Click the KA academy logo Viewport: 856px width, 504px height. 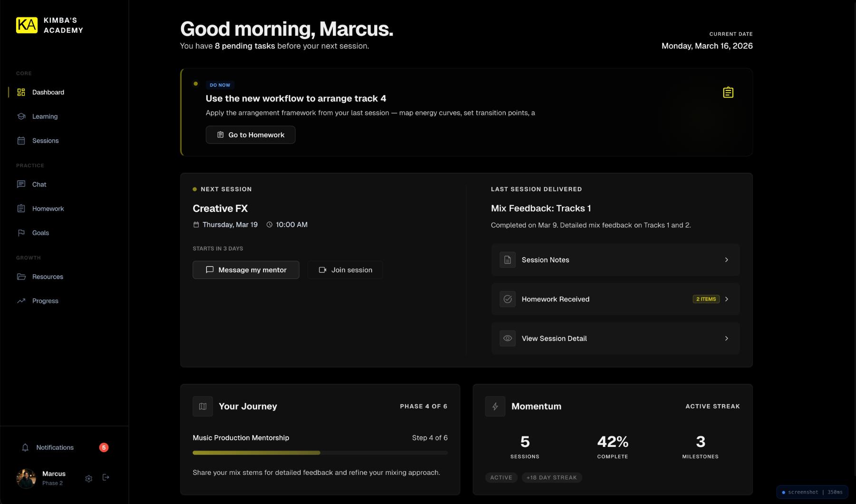27,25
